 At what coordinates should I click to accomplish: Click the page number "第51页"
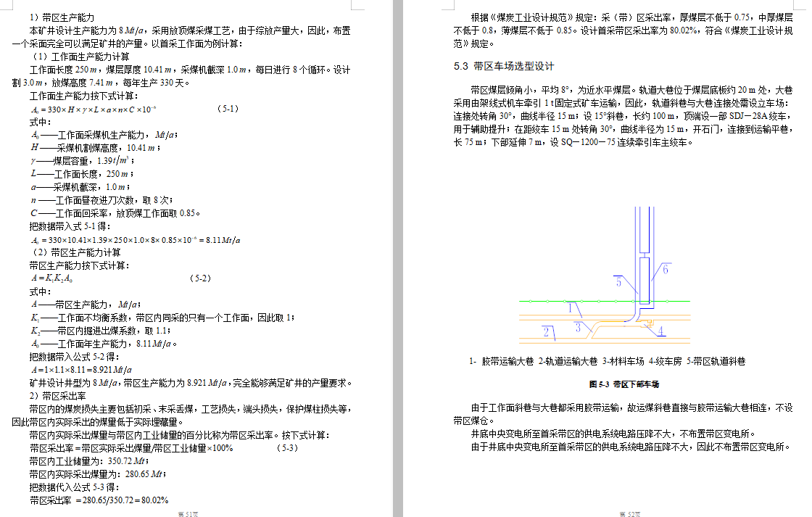[188, 514]
